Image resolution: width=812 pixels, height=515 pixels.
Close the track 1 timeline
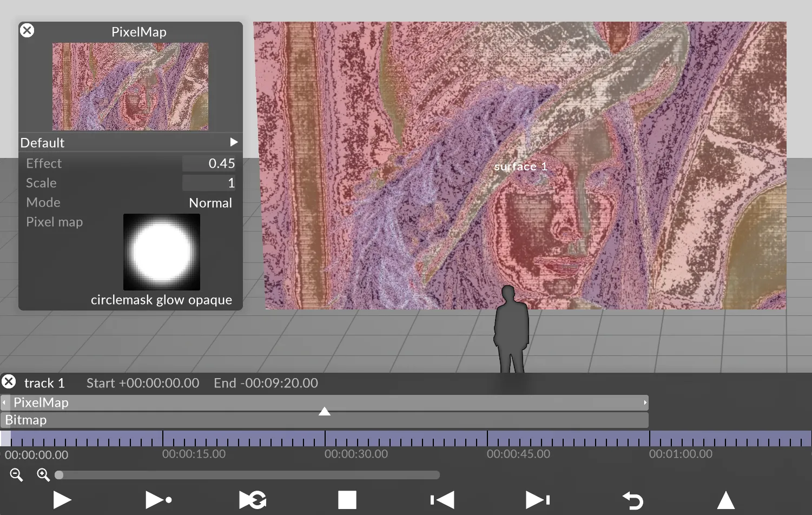pos(9,382)
